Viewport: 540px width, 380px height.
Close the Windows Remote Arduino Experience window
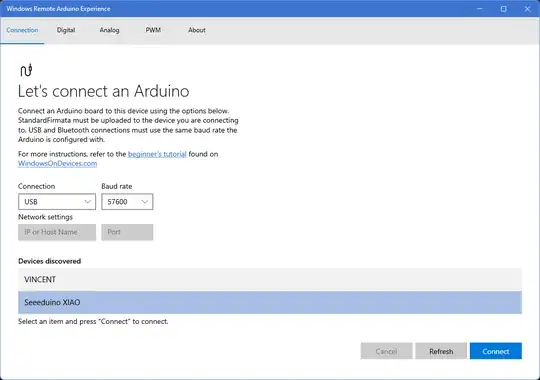click(x=527, y=9)
